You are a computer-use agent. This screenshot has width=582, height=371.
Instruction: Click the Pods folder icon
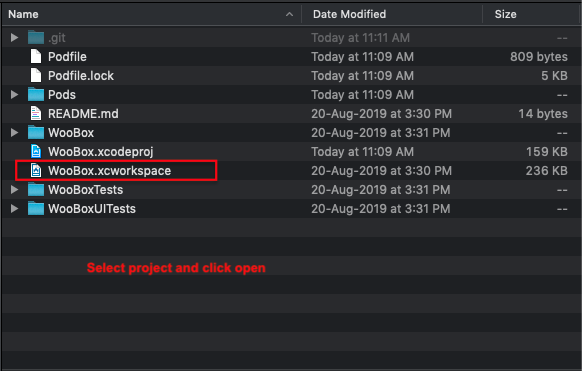[36, 95]
